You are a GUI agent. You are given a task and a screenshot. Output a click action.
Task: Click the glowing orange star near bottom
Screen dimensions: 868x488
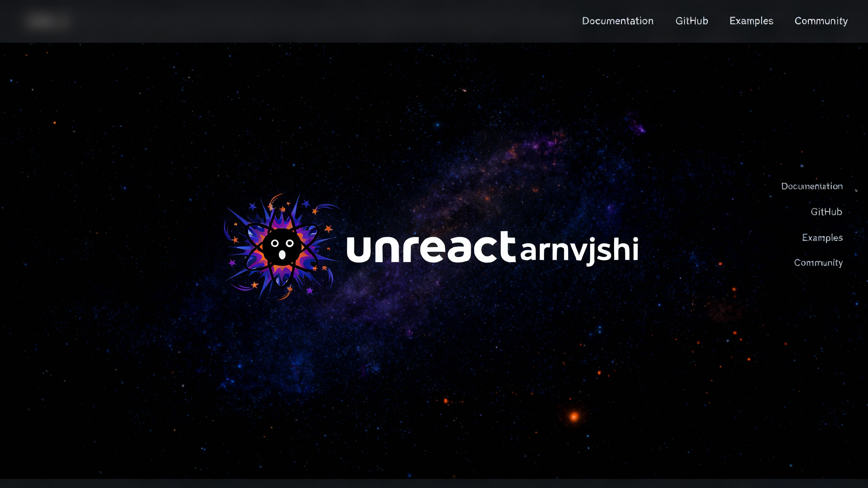[574, 416]
